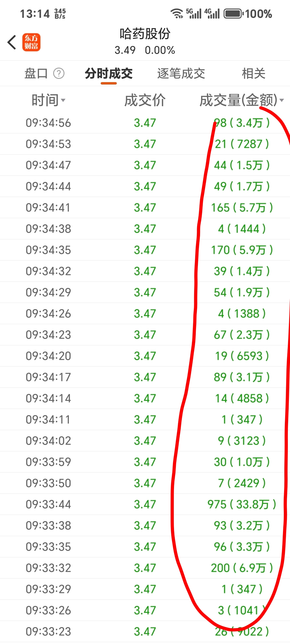
Task: Open the 盘口 tab
Action: (x=36, y=73)
